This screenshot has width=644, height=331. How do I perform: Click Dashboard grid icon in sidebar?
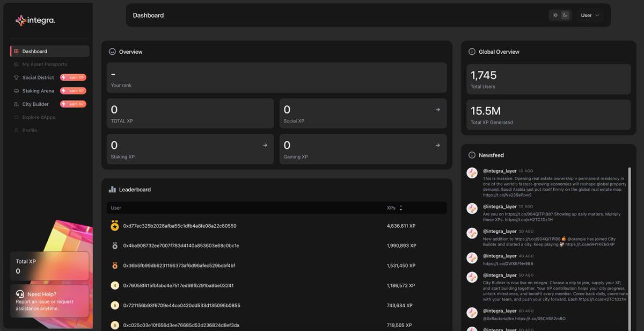click(x=16, y=51)
